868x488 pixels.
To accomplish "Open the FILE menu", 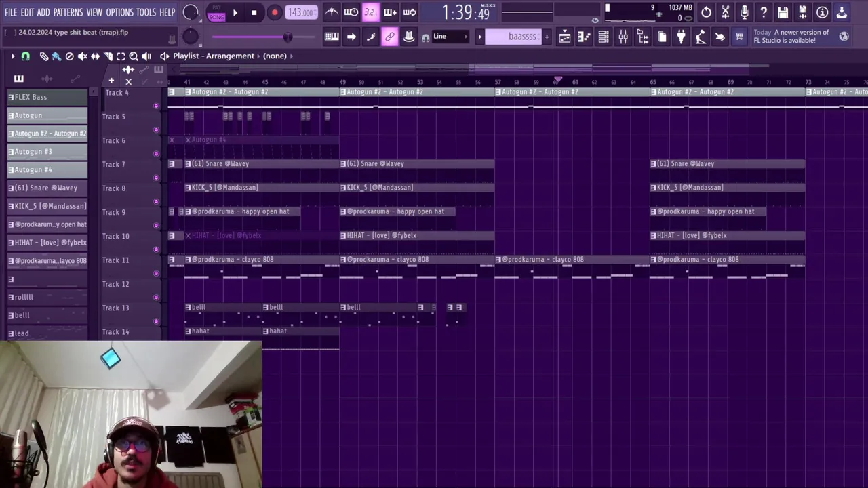I will [x=11, y=12].
